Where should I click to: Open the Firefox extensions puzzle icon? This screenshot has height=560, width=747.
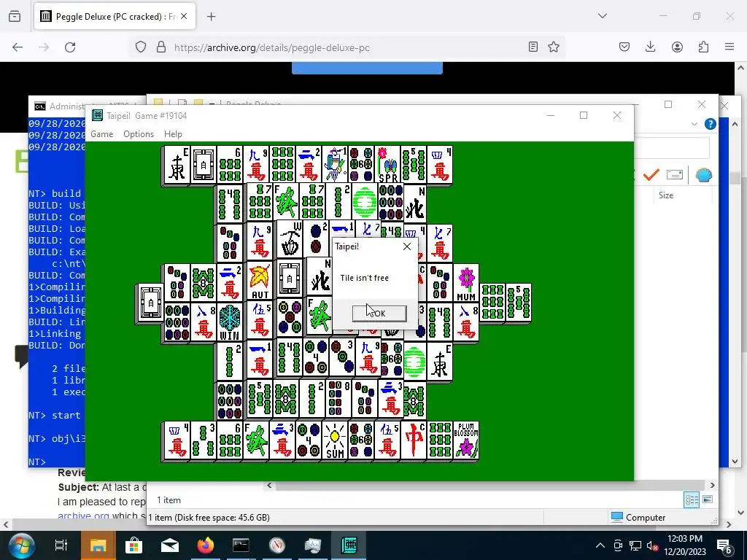704,47
